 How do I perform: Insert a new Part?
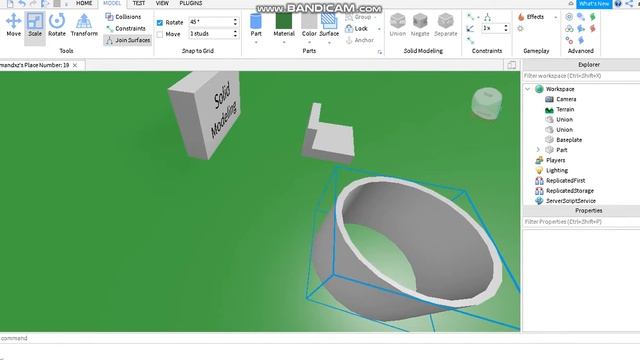click(256, 24)
